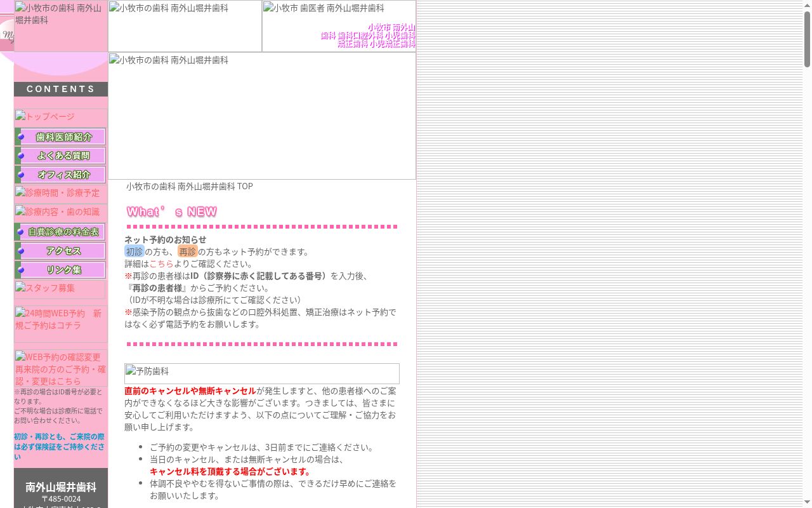Screen dimensions: 812x508
Task: Open the アクセス page
Action: tap(60, 251)
